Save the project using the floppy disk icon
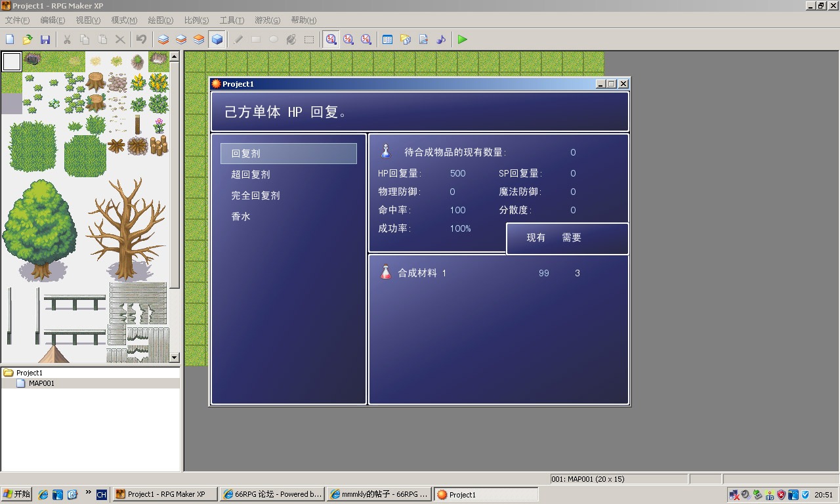The height and width of the screenshot is (504, 840). click(45, 39)
